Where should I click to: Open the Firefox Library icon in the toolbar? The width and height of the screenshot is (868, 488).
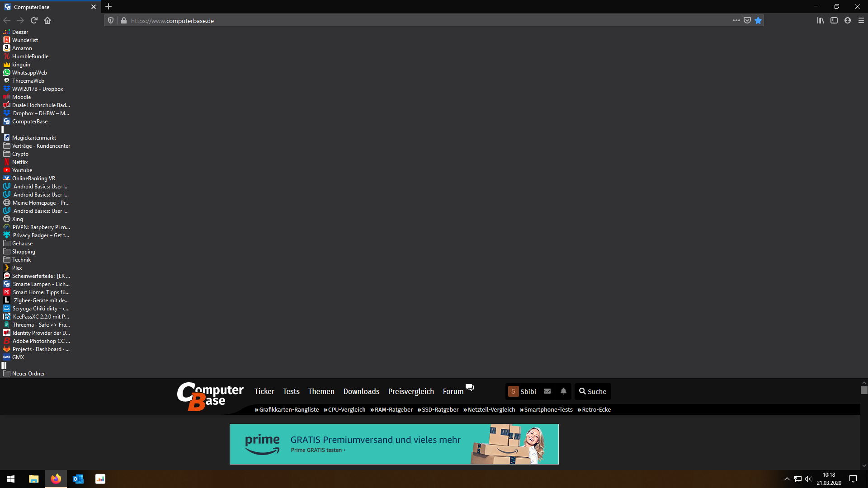(820, 20)
